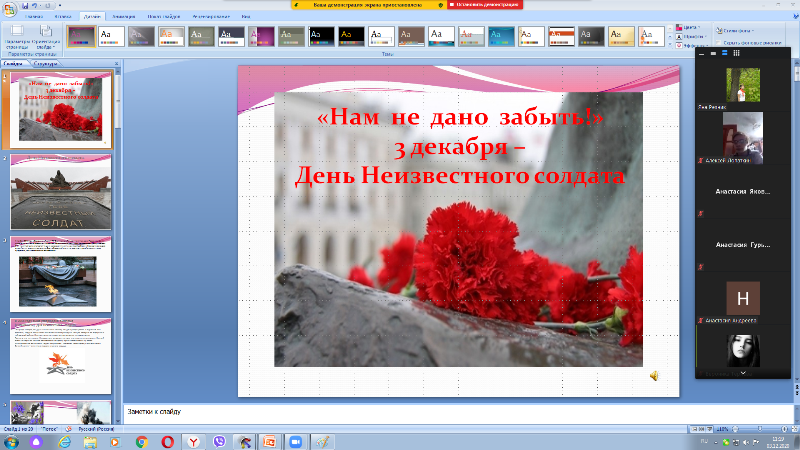Open Windows Start menu
This screenshot has height=450, width=800.
coord(11,442)
